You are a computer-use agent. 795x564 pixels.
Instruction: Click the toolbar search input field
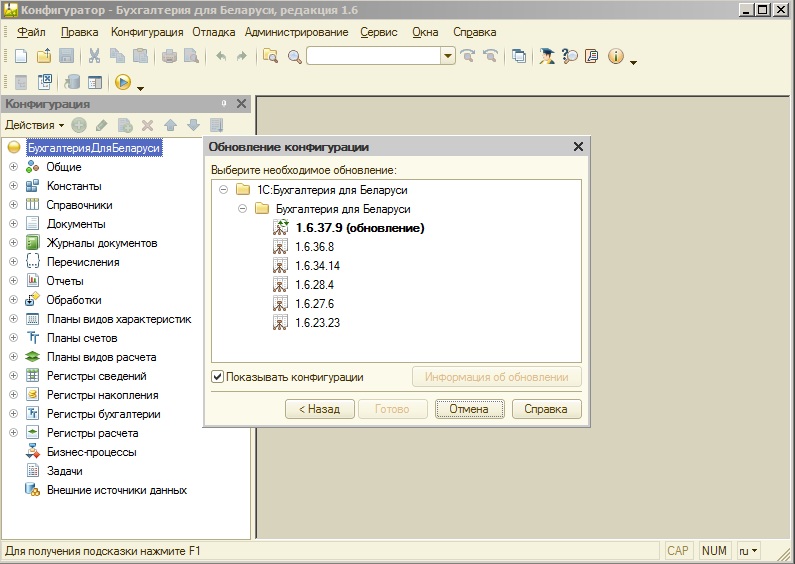pyautogui.click(x=373, y=57)
